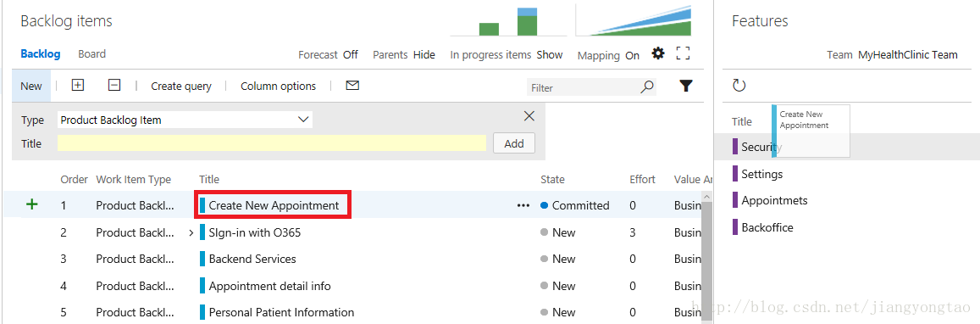Open the Product Backlog Item type dropdown

click(185, 120)
